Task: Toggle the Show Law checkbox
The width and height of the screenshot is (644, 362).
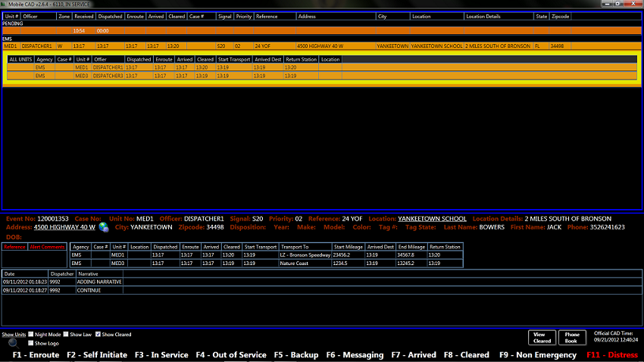Action: click(x=67, y=334)
